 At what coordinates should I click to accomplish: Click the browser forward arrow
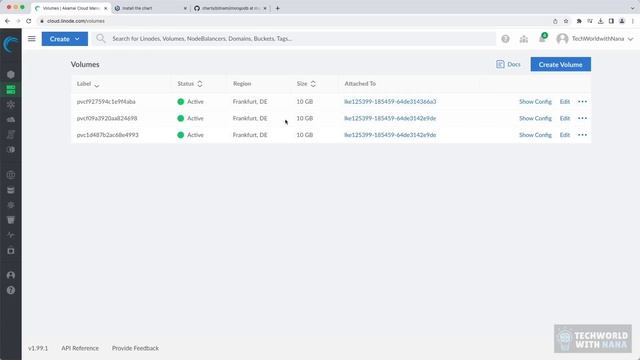18,21
